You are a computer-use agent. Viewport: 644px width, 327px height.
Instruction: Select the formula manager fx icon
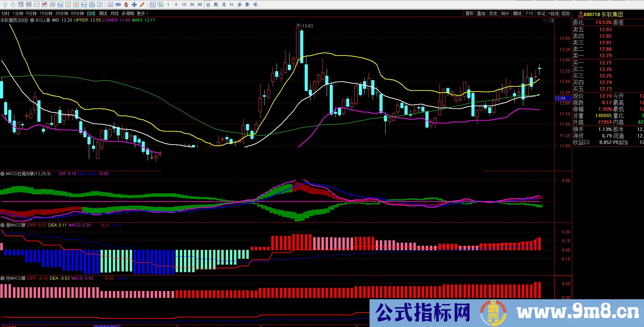pos(93,4)
